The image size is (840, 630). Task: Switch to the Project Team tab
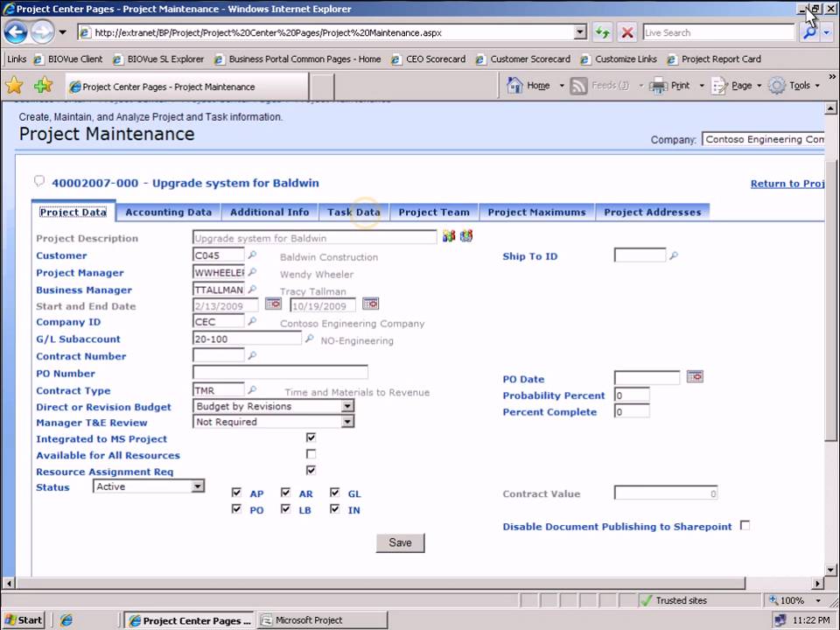(434, 212)
